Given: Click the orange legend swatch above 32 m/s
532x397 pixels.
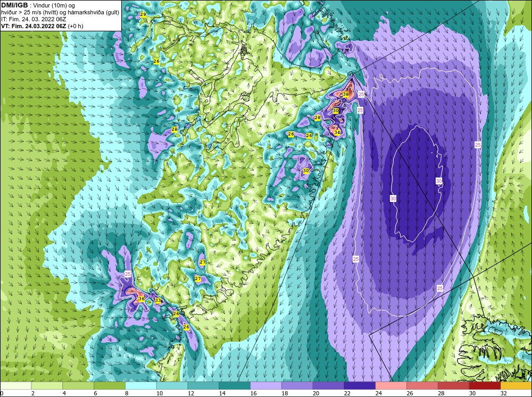Looking at the screenshot, I should click(516, 385).
